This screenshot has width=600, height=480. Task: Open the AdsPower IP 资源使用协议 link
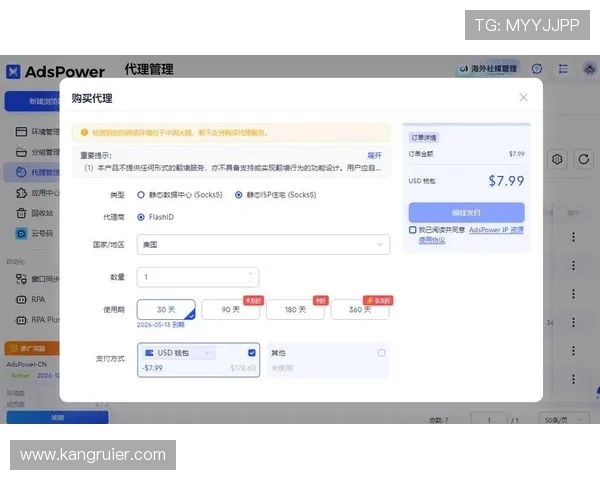[x=496, y=230]
